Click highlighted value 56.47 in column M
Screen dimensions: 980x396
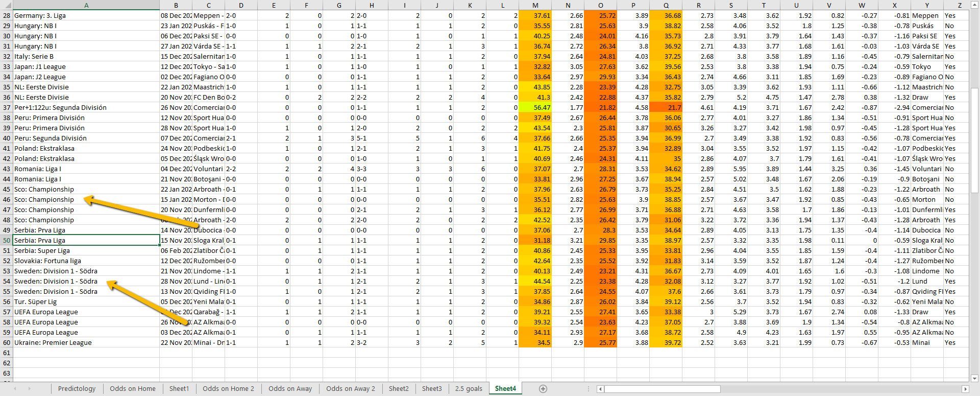click(x=535, y=107)
